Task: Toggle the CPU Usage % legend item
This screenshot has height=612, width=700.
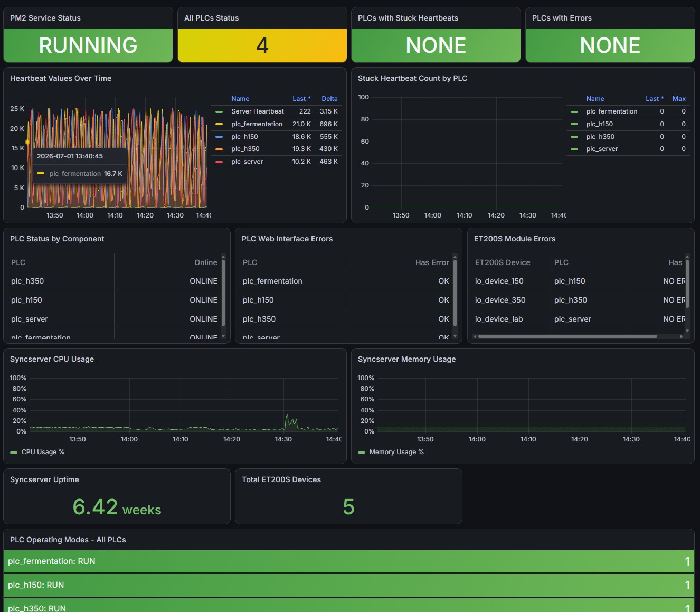Action: pyautogui.click(x=43, y=452)
